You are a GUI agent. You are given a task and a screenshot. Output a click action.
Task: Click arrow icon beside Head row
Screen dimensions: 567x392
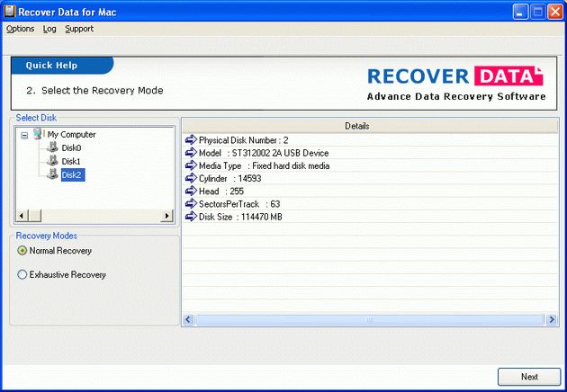(191, 191)
